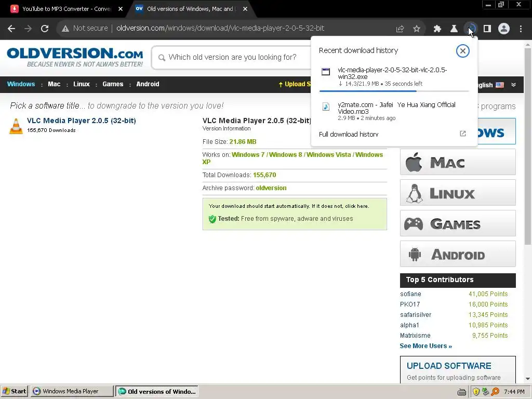Click the browser forward arrow
Image resolution: width=532 pixels, height=399 pixels.
pos(28,29)
